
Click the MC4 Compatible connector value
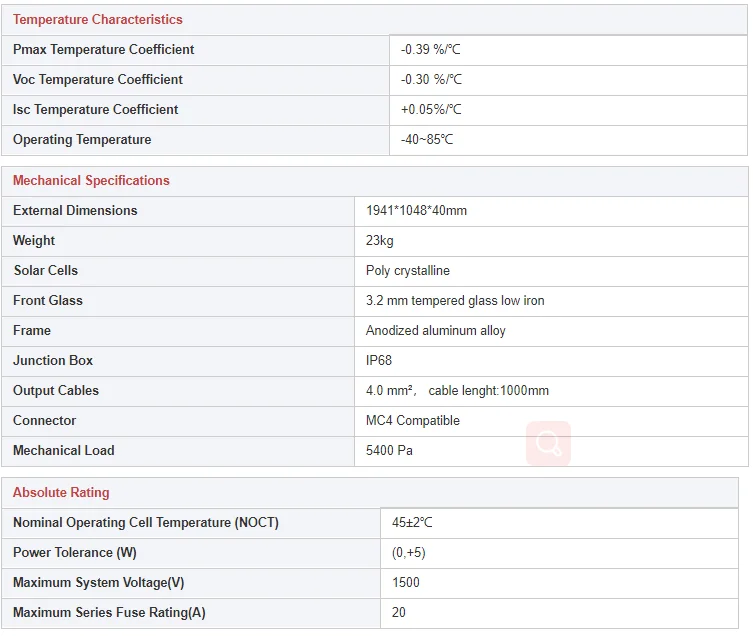[413, 421]
